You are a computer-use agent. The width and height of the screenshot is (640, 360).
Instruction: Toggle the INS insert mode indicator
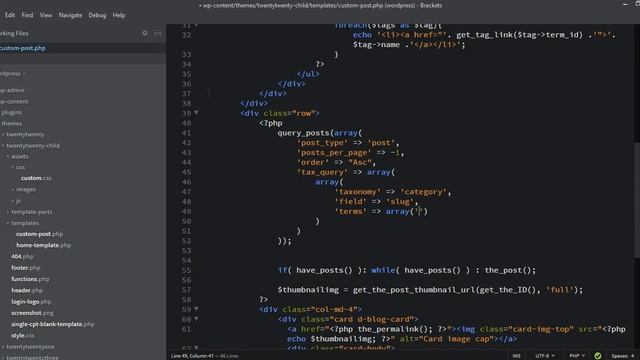[516, 356]
